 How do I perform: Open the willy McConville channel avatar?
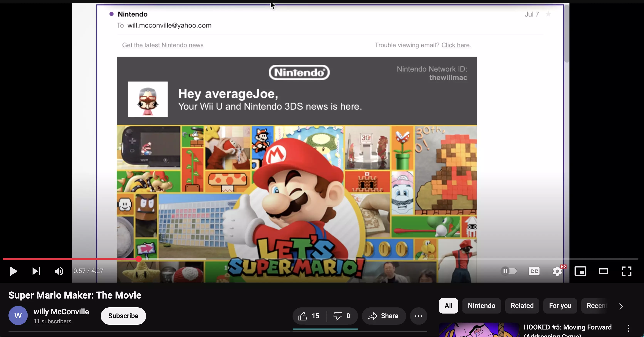18,315
